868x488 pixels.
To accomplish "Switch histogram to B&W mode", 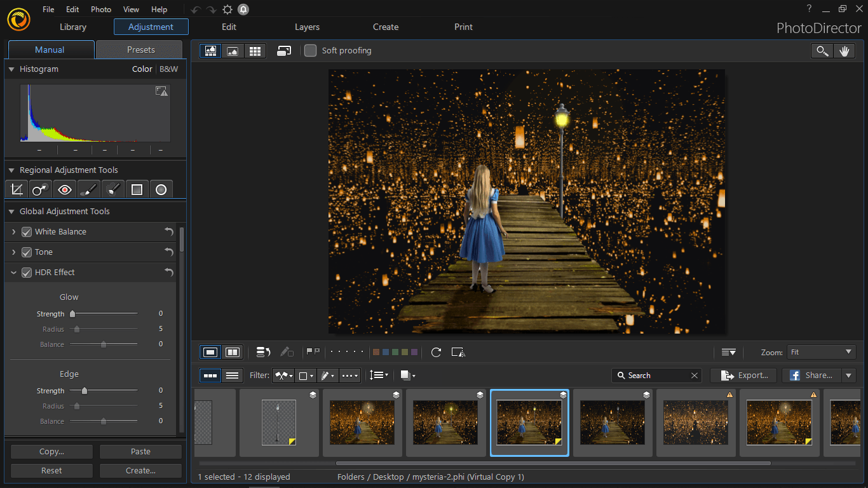I will [x=168, y=69].
